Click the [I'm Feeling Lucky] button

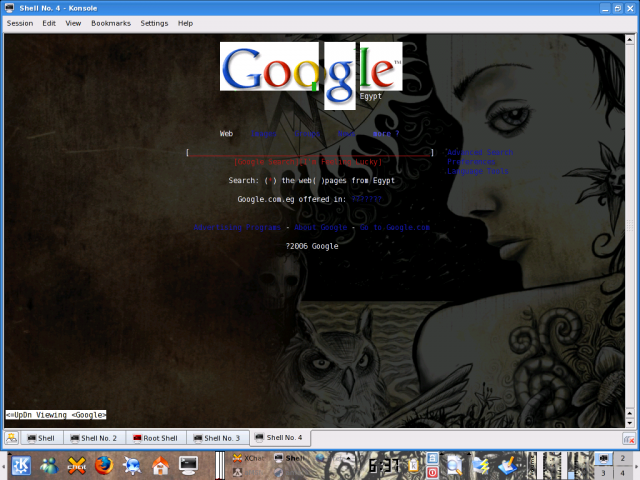click(x=341, y=162)
